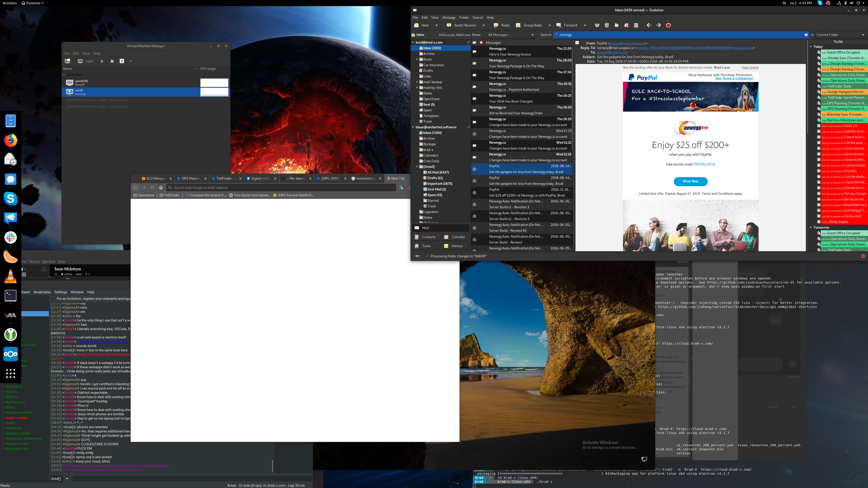Expand the mailing-lists folder
Image resolution: width=868 pixels, height=488 pixels.
pos(417,88)
